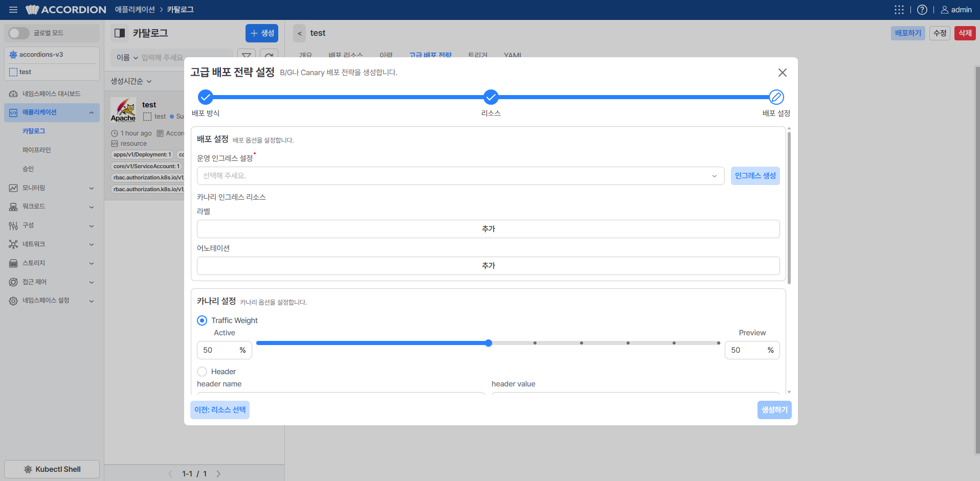The height and width of the screenshot is (481, 980).
Task: Click the monitoring chart icon
Action: [13, 188]
